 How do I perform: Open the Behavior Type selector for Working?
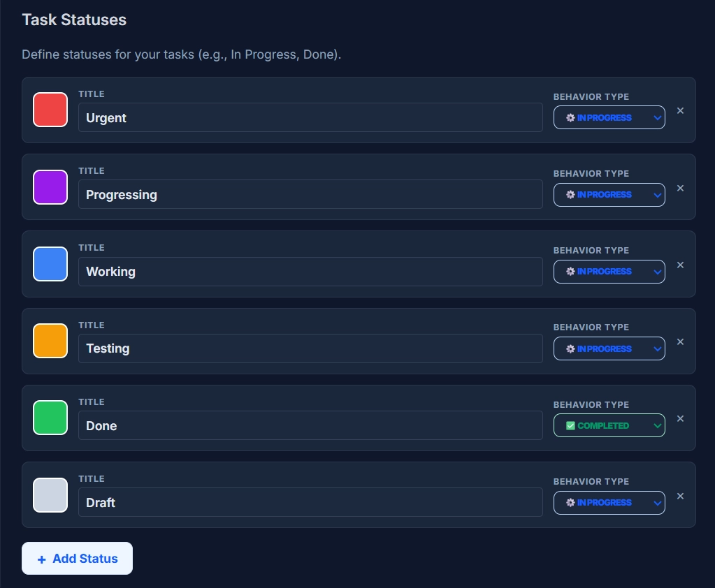(x=609, y=272)
